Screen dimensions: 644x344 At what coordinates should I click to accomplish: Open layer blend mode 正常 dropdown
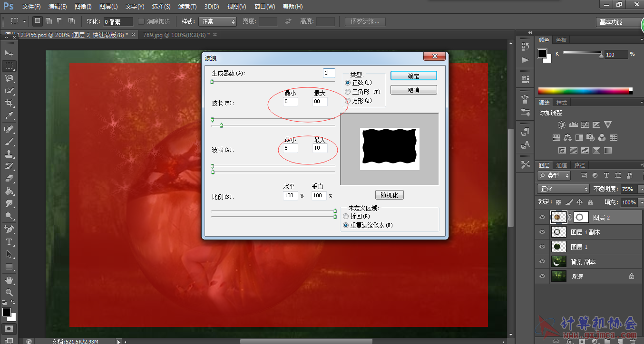point(564,189)
